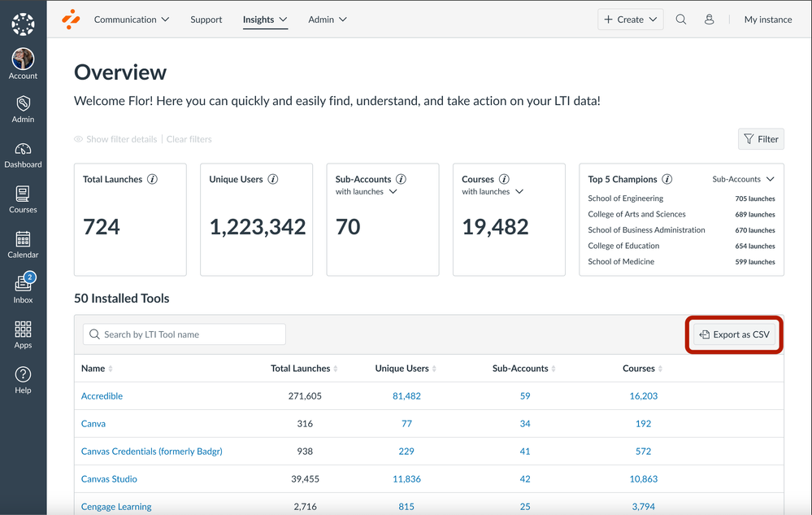Open the Top 5 Champions Sub-Accounts dropdown
The width and height of the screenshot is (812, 515).
click(743, 179)
